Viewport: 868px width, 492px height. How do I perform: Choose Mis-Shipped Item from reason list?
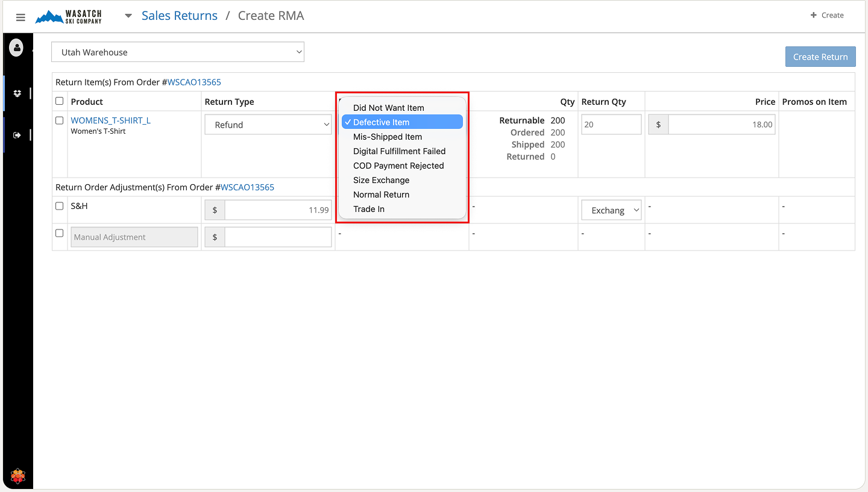point(388,137)
